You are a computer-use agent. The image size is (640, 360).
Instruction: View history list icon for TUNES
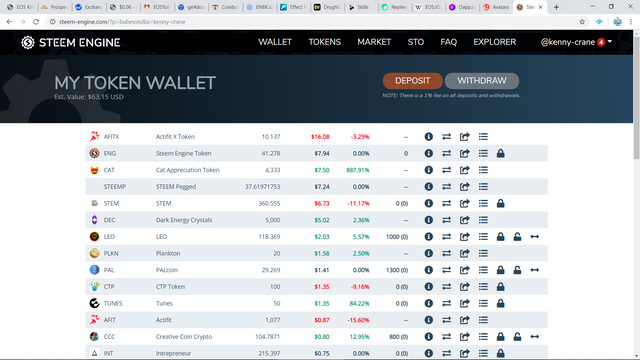point(483,303)
